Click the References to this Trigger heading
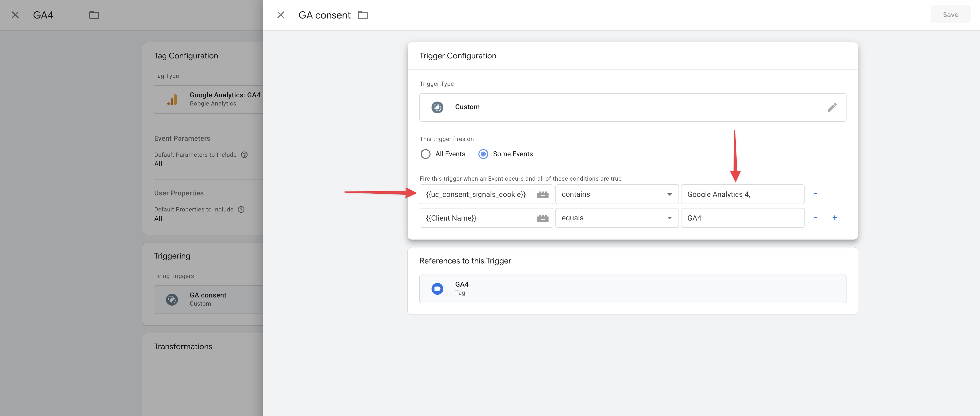The height and width of the screenshot is (416, 980). [x=465, y=261]
